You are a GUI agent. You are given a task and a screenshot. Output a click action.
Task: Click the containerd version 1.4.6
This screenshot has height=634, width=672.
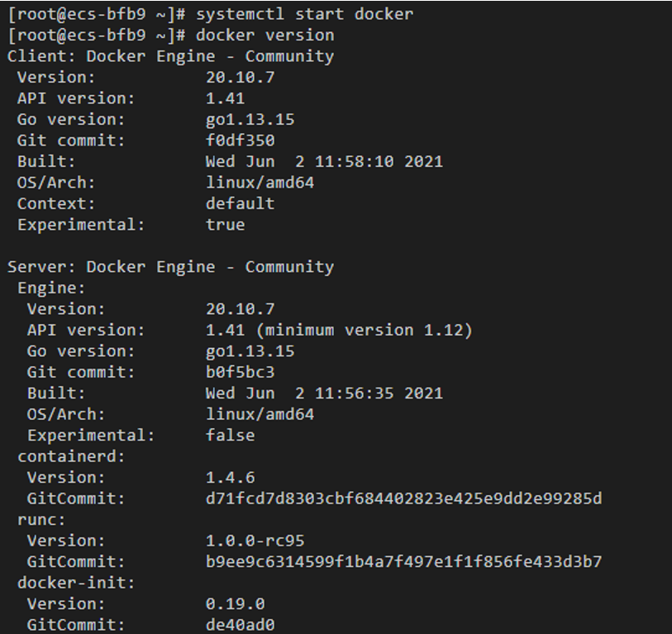(230, 477)
